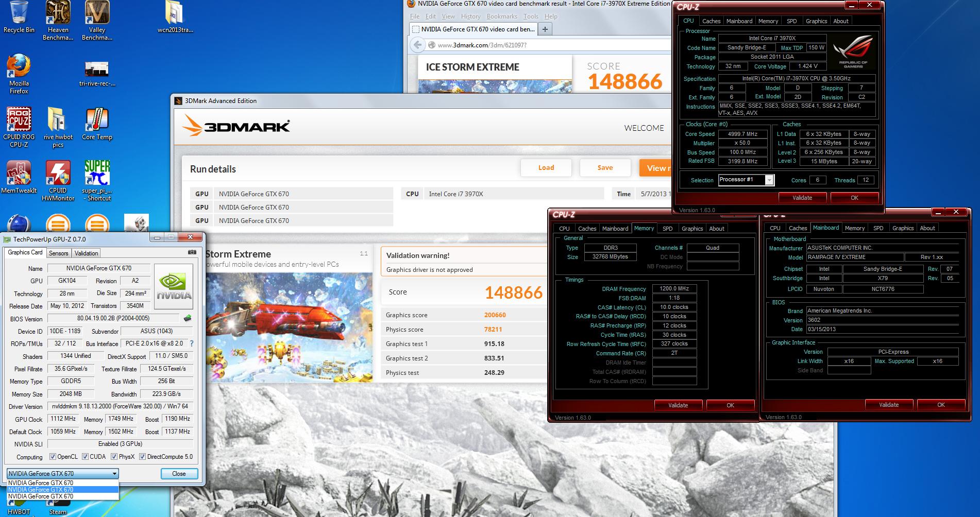The width and height of the screenshot is (980, 517).
Task: Click Validate in the CPU tab CPU-Z window
Action: tap(802, 198)
